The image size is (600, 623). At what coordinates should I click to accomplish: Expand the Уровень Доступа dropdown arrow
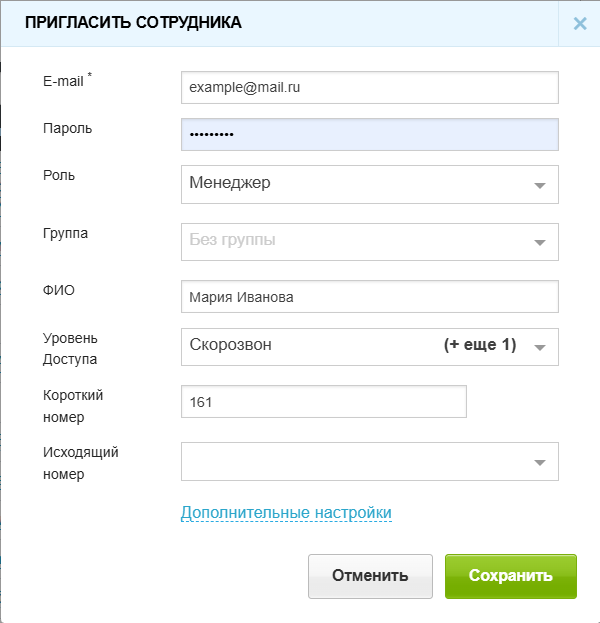539,347
